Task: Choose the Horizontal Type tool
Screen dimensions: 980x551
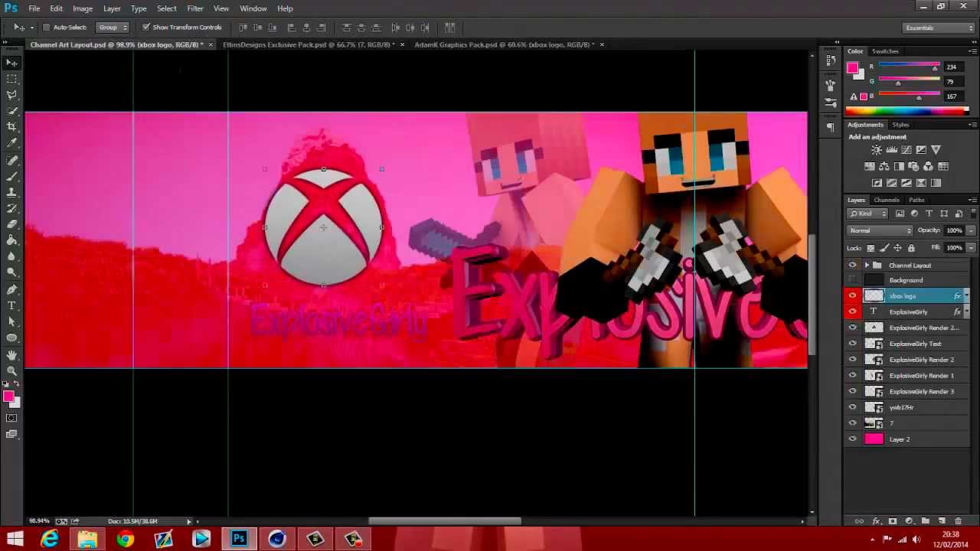Action: point(12,305)
